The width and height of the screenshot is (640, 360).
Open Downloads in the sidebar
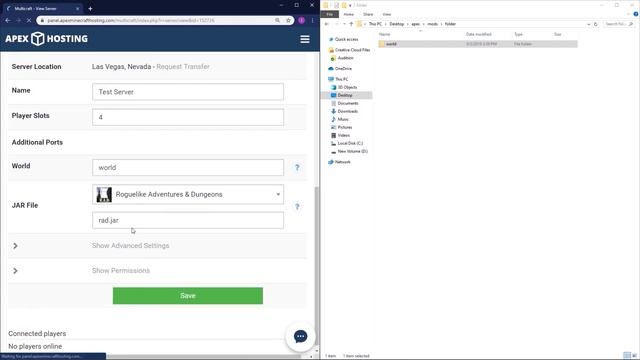[347, 111]
